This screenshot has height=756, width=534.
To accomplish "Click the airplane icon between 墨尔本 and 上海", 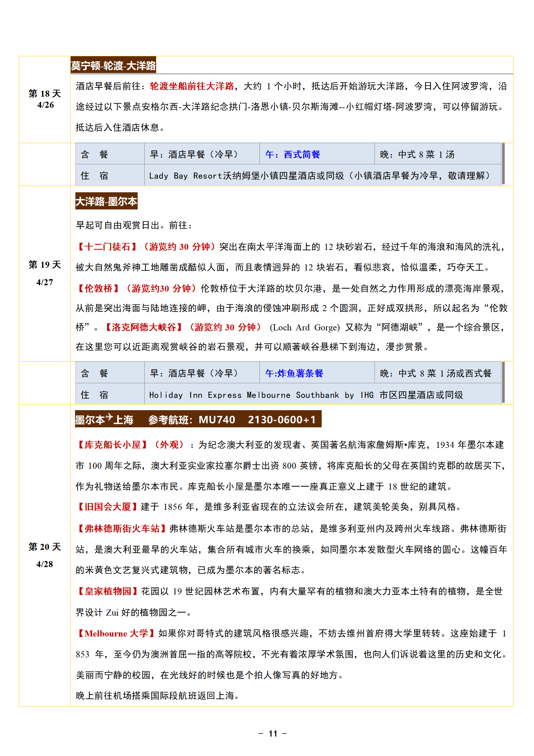I will pyautogui.click(x=109, y=417).
